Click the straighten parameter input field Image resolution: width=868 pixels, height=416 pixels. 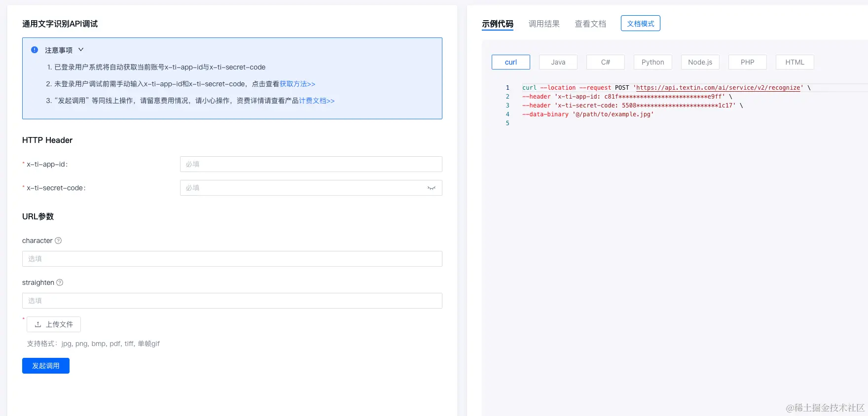click(x=232, y=301)
